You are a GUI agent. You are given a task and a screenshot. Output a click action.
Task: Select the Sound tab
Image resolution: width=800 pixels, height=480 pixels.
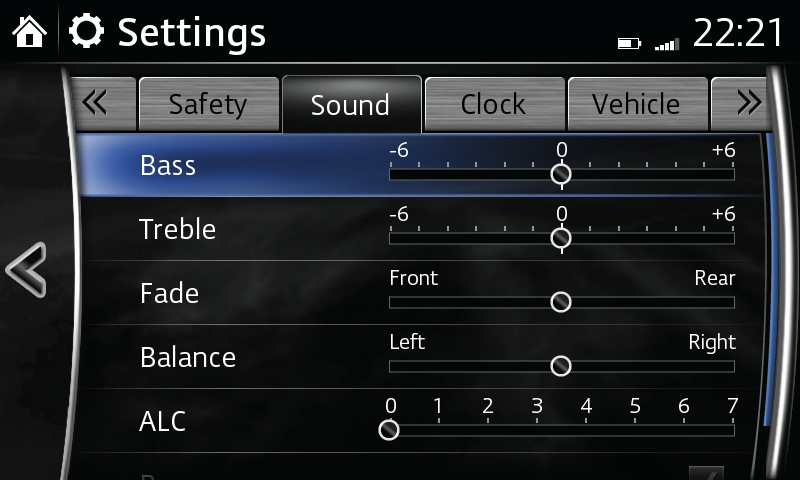350,104
